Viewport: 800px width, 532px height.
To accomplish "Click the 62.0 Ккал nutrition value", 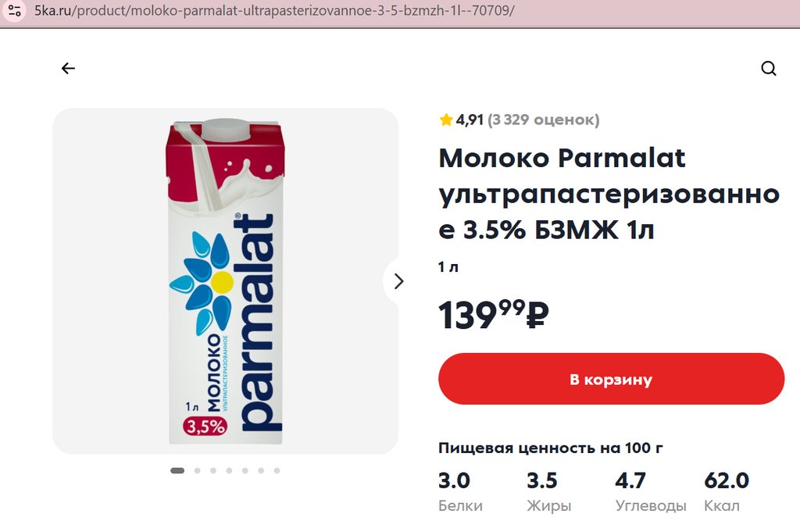I will [x=726, y=491].
